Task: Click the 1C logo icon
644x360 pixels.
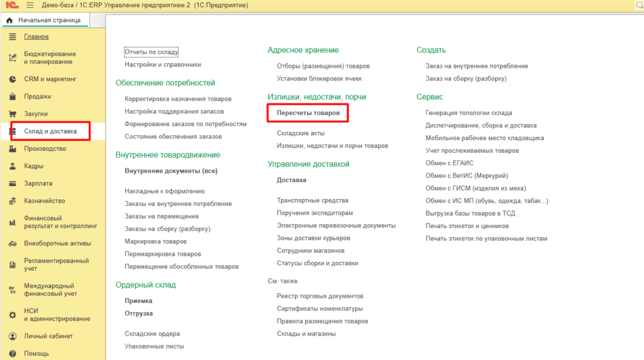Action: click(x=11, y=5)
